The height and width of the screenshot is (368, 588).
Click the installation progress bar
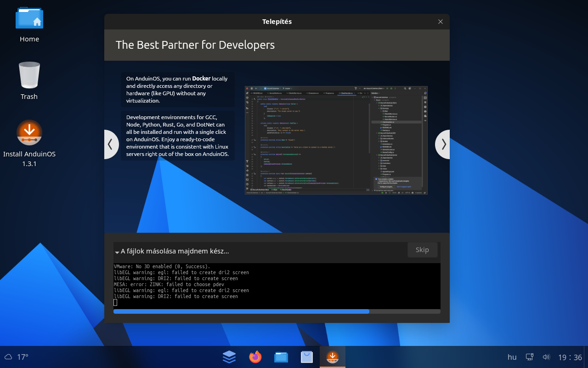(x=277, y=311)
